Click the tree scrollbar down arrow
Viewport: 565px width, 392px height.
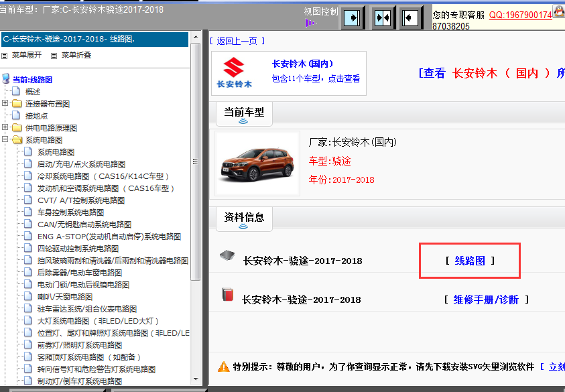(196, 379)
